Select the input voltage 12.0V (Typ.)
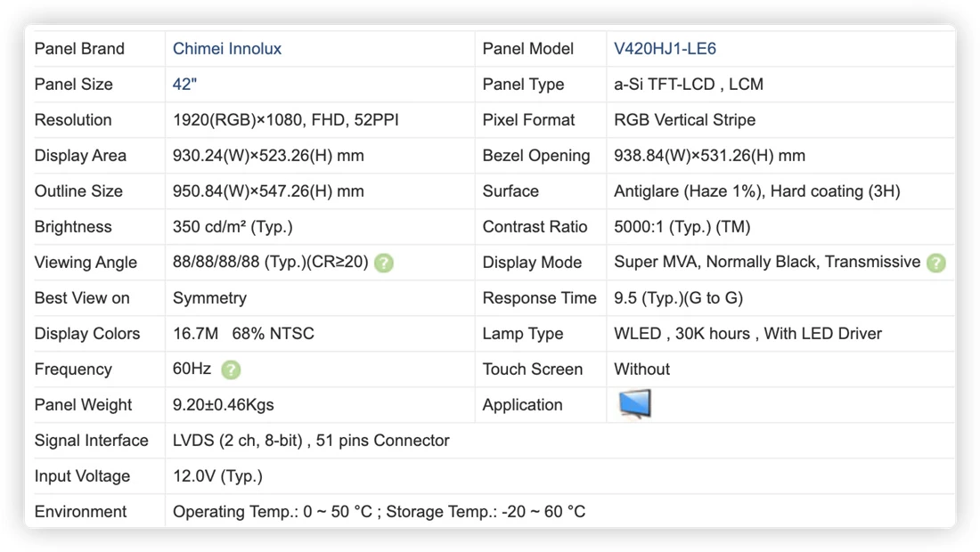980x552 pixels. [x=217, y=475]
